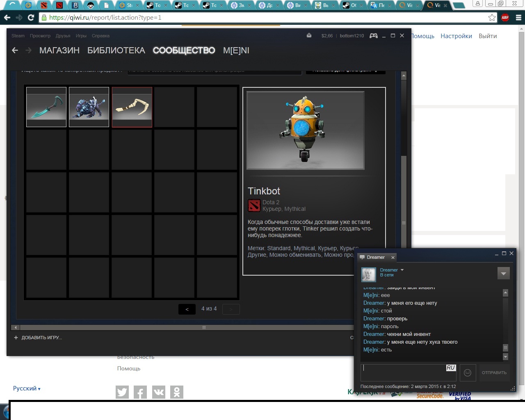The height and width of the screenshot is (420, 525).
Task: Click the Steam window resize grip
Action: (513, 388)
